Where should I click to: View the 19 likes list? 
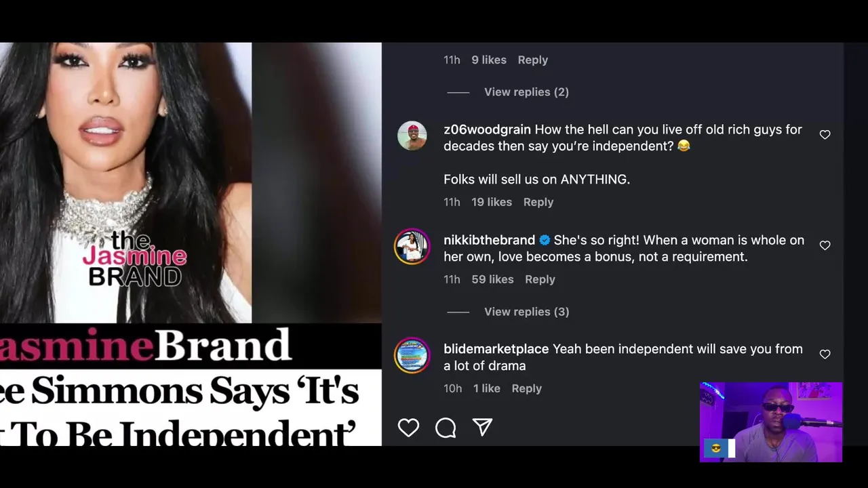(x=492, y=202)
